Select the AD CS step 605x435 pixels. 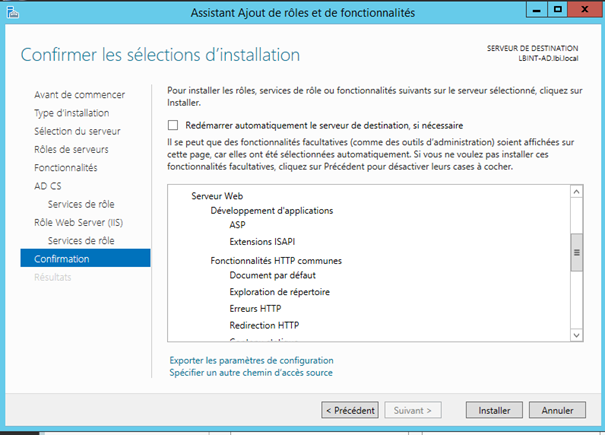point(47,186)
